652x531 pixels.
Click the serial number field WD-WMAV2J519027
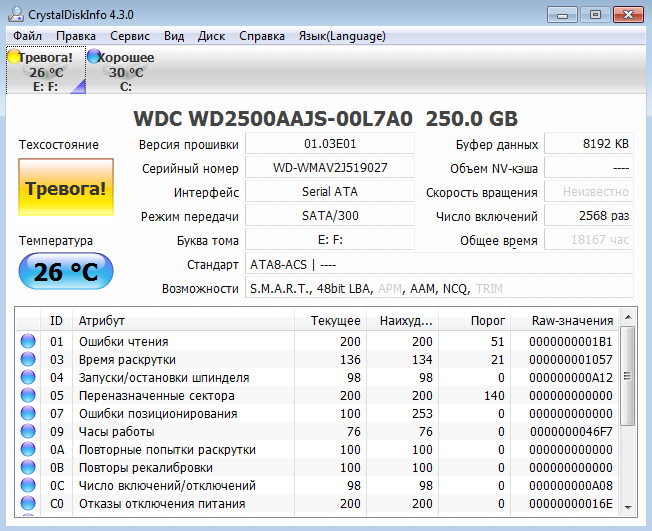[330, 168]
